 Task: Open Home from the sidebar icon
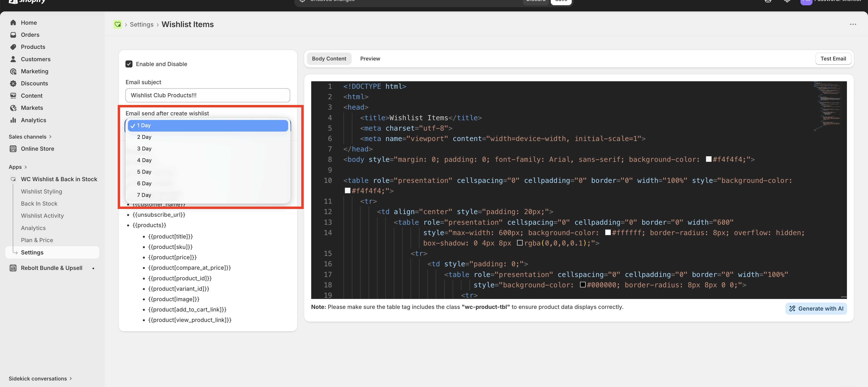pos(13,22)
